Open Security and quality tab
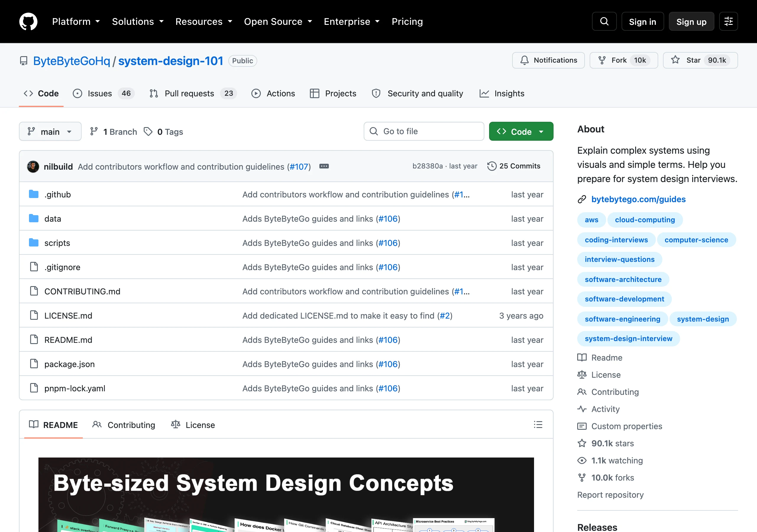The height and width of the screenshot is (532, 757). tap(418, 94)
